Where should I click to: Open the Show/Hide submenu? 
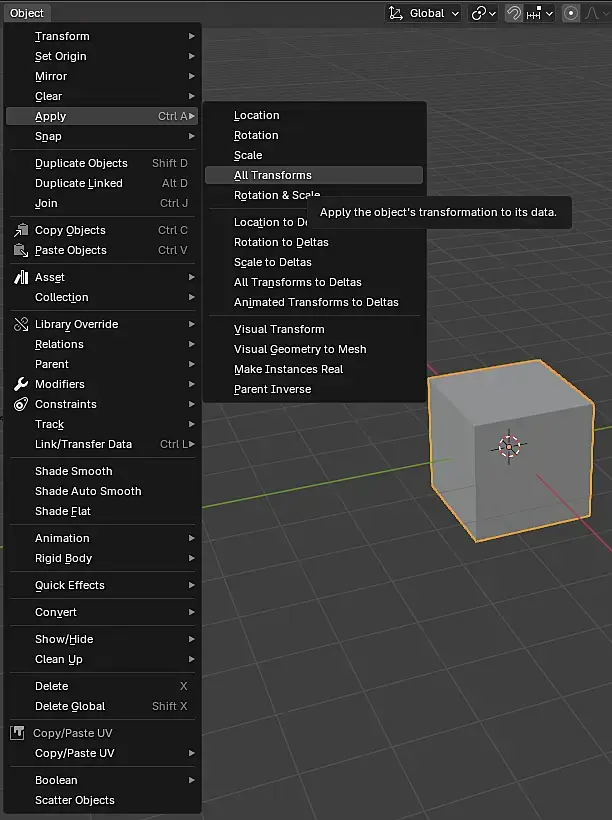(x=102, y=639)
